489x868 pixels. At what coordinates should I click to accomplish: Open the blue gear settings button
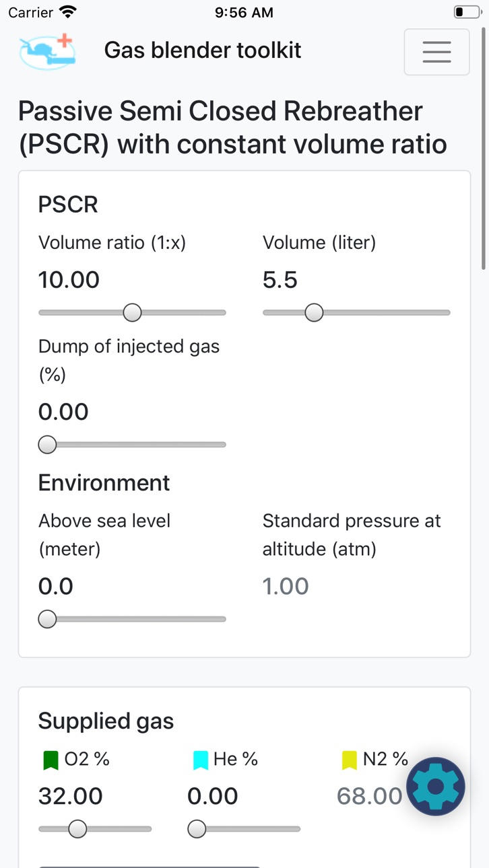coord(436,786)
